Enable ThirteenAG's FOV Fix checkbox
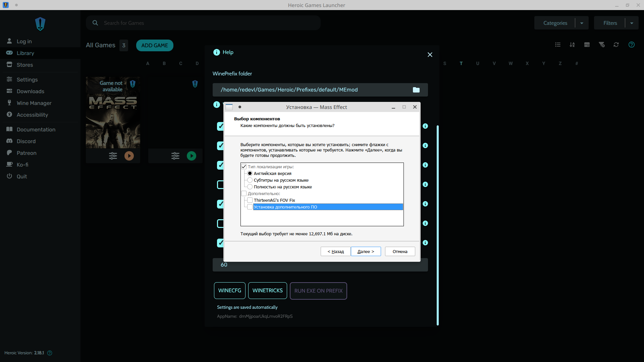This screenshot has width=644, height=362. (x=250, y=200)
